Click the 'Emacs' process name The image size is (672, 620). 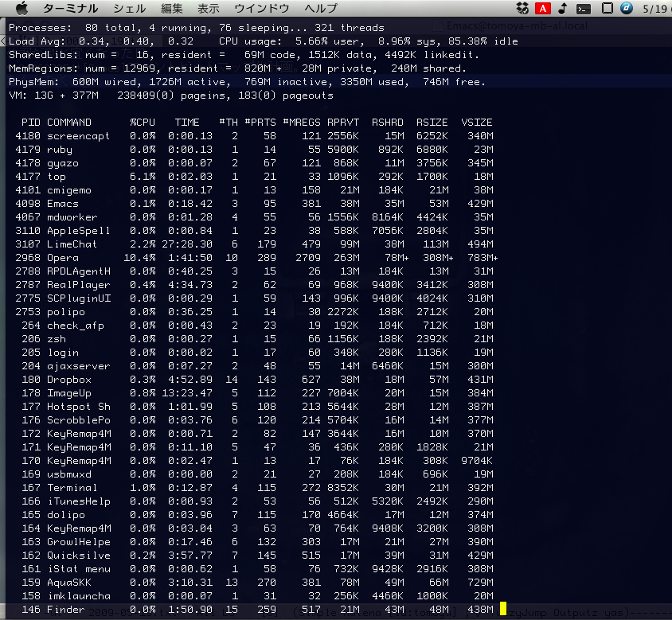click(63, 204)
